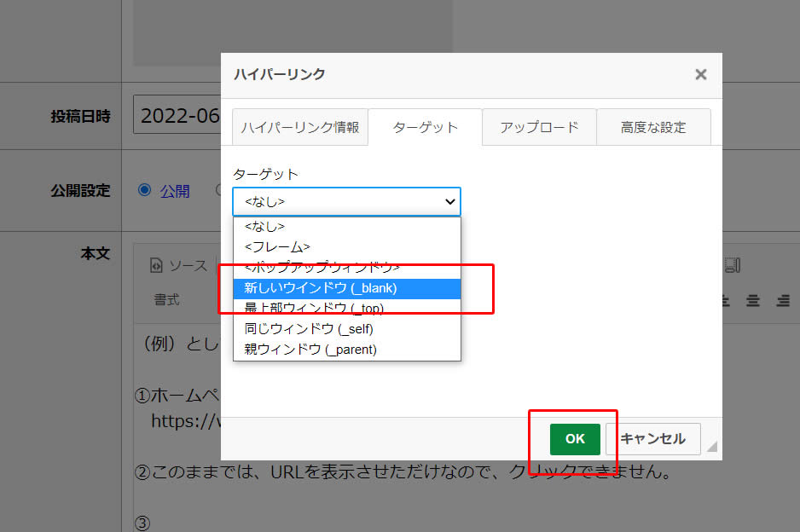Pick 親ウィンドウ (_parent) option

click(346, 349)
